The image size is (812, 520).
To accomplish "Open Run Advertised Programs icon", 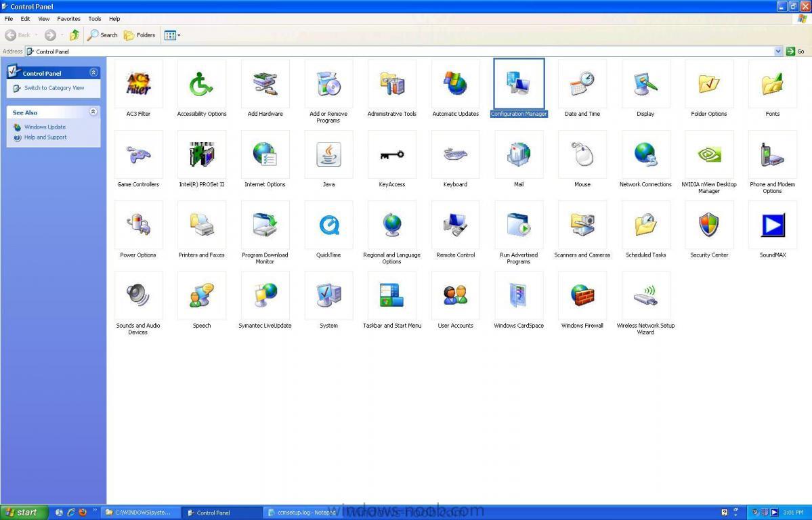I will click(x=519, y=225).
